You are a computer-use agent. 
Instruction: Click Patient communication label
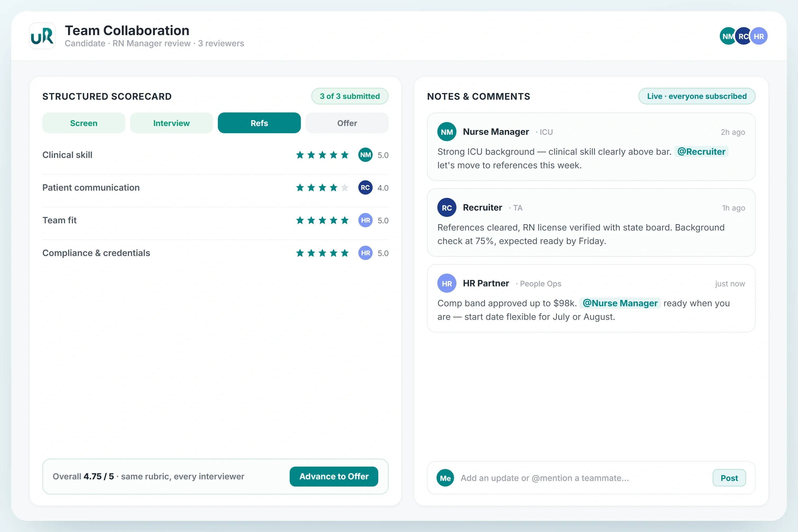[x=91, y=188]
